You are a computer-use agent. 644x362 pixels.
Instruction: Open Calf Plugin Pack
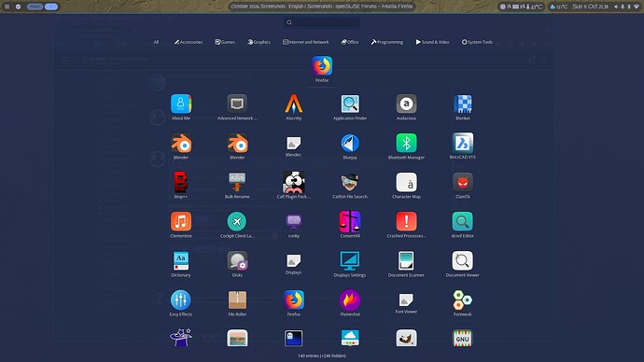294,186
